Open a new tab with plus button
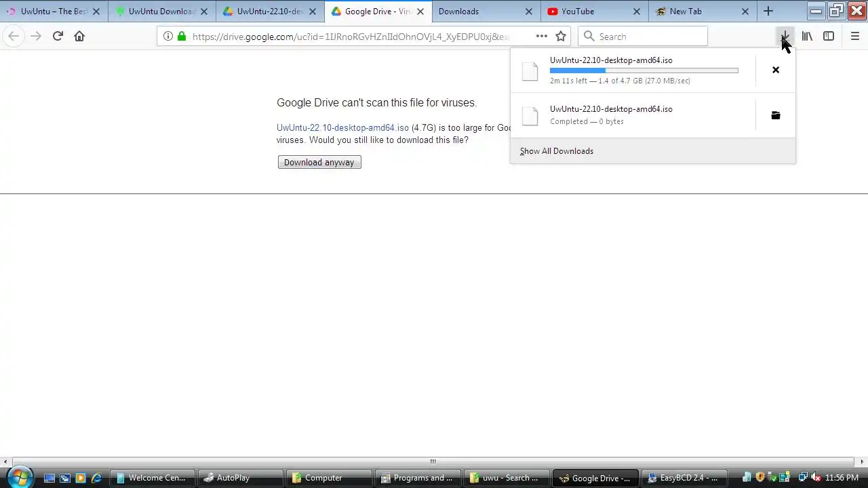This screenshot has height=488, width=868. click(x=768, y=11)
